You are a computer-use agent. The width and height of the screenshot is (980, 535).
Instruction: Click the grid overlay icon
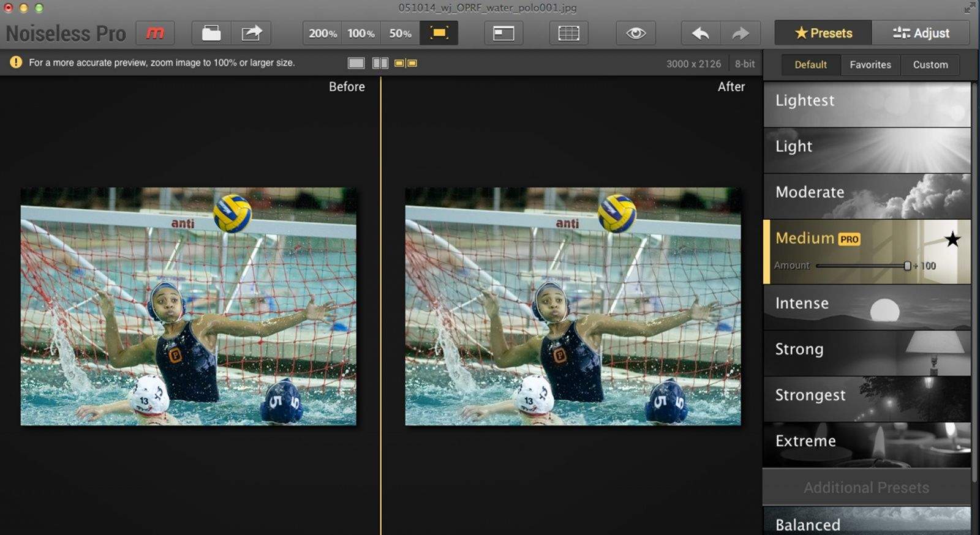click(568, 33)
